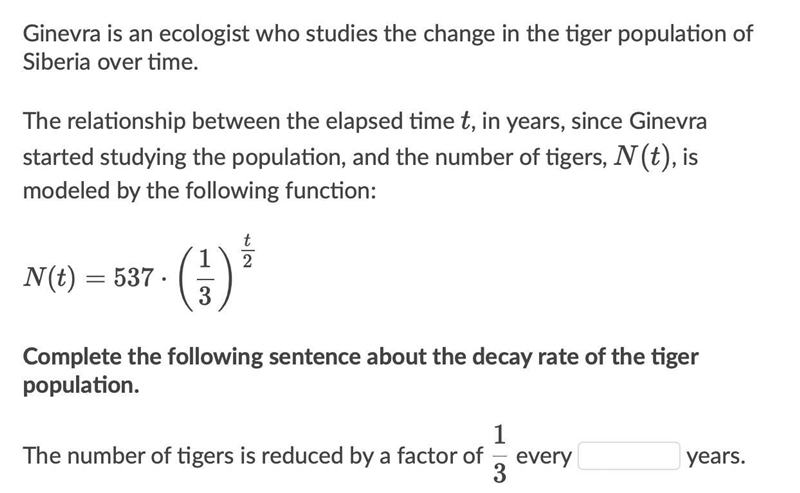Screen dimensions: 800x493
Task: Click the italic variable t after 'elapsed time'
Action: tap(465, 121)
